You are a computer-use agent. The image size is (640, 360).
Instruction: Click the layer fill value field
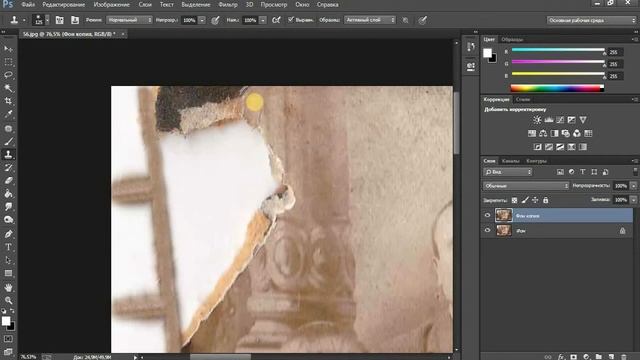[620, 200]
